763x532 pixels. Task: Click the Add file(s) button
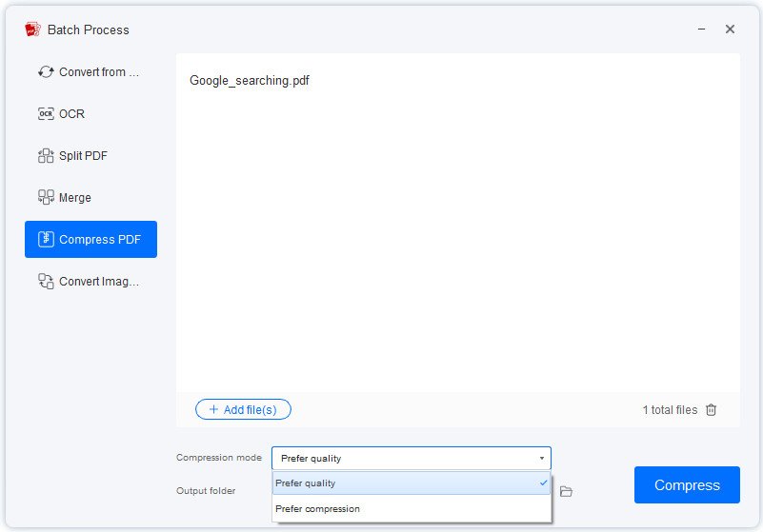(243, 409)
